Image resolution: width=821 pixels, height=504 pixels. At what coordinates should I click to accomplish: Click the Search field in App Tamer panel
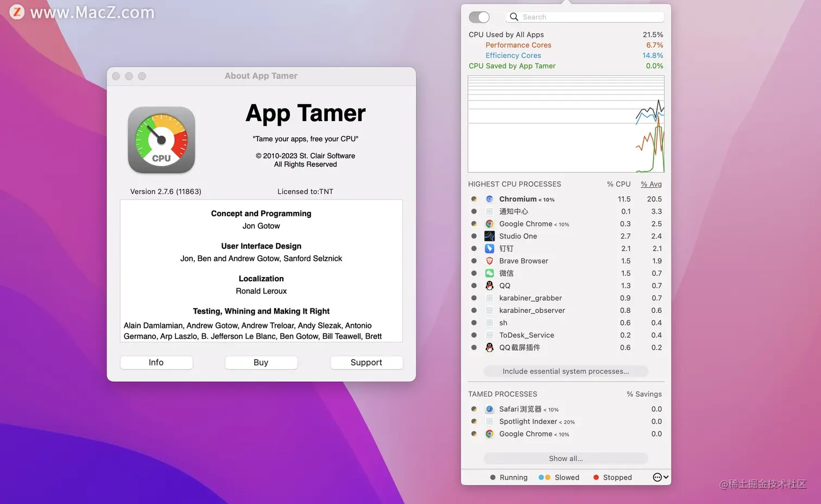pyautogui.click(x=585, y=17)
